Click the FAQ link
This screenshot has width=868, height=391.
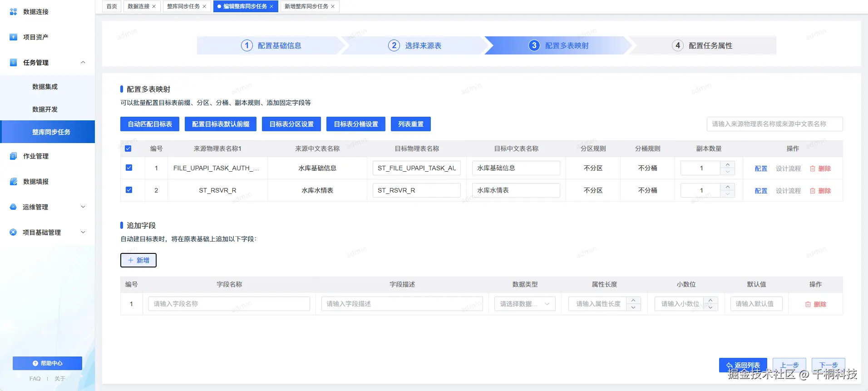pyautogui.click(x=35, y=379)
